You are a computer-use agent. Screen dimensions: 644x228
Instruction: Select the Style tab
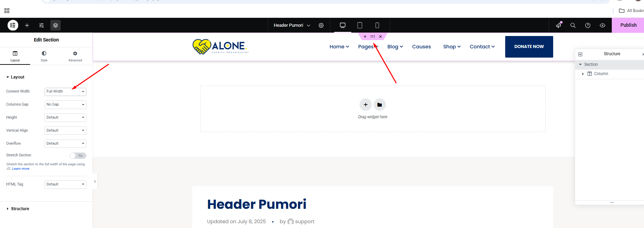[x=44, y=56]
